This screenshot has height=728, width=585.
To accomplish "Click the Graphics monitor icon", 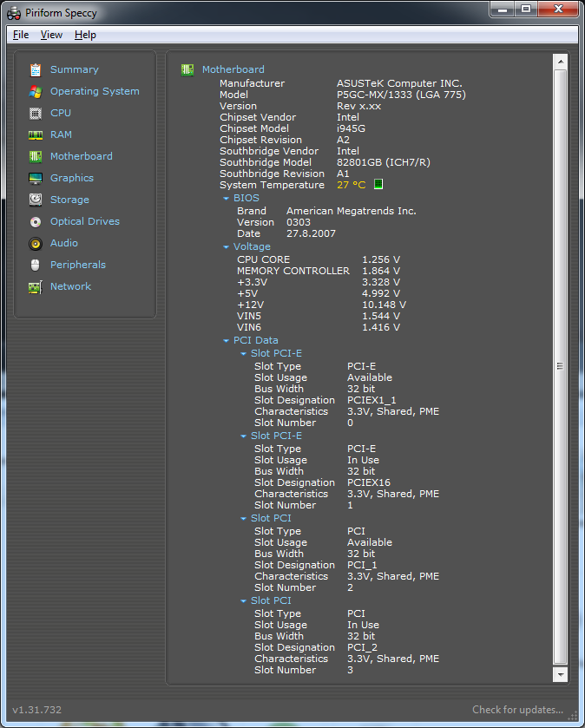I will tap(36, 179).
